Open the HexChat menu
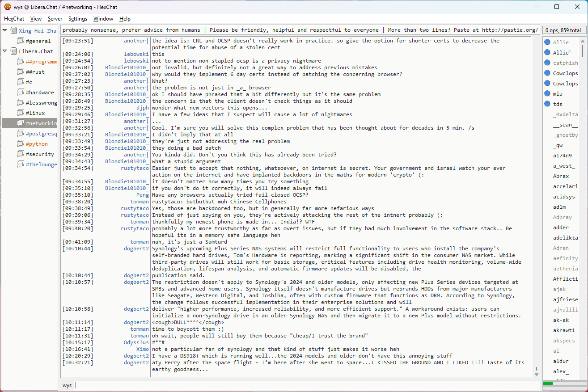Image resolution: width=588 pixels, height=392 pixels. click(14, 19)
